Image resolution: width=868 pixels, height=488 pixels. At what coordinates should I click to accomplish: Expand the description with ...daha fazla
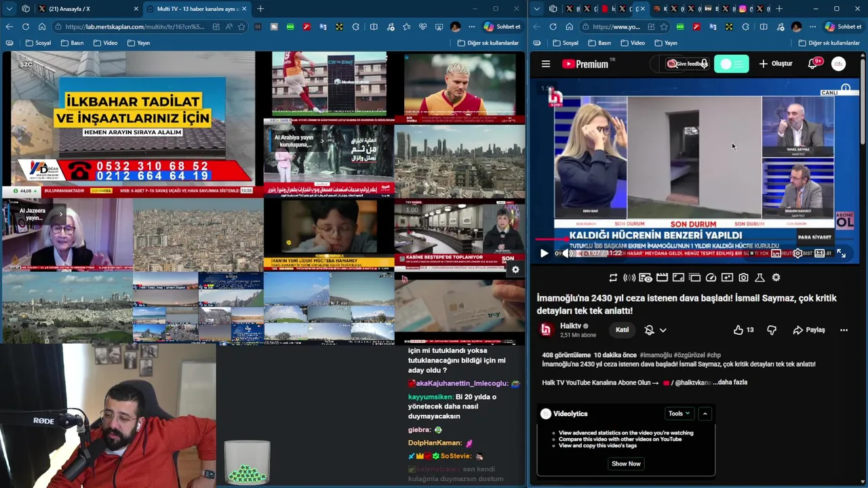pos(730,382)
